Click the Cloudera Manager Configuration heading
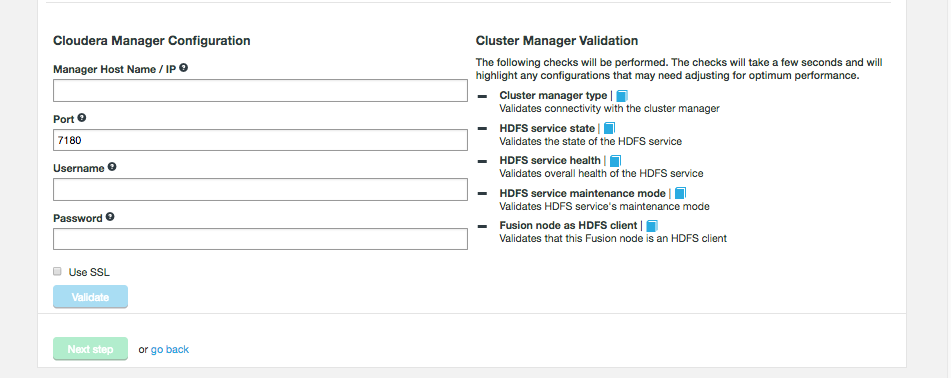The image size is (951, 378). tap(152, 41)
